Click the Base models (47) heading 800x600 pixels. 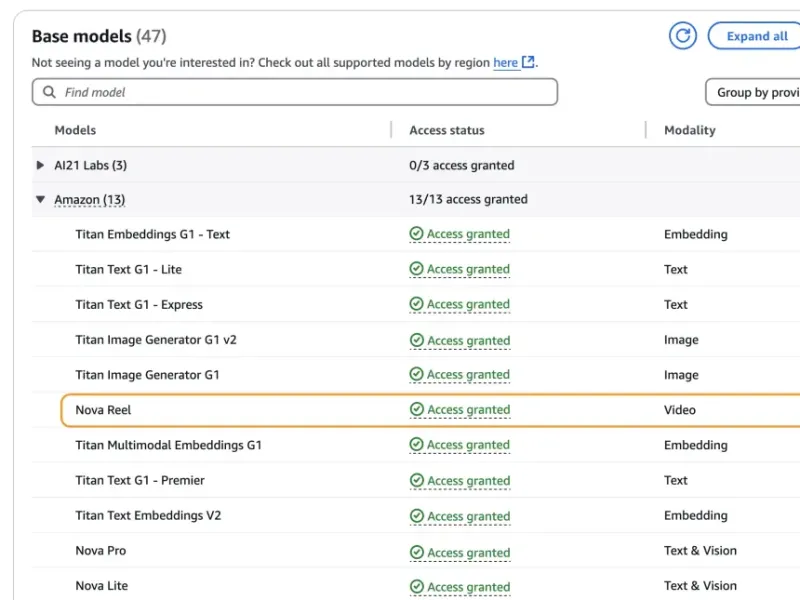tap(99, 36)
